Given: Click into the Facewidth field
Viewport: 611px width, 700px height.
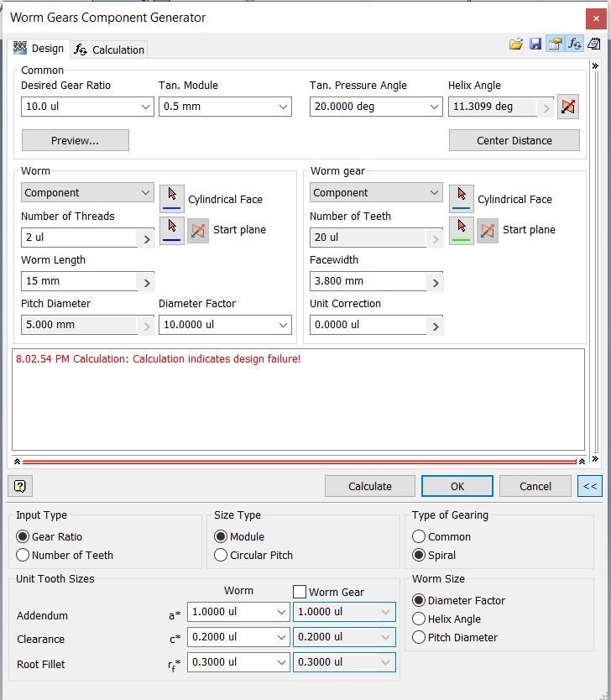Looking at the screenshot, I should click(x=368, y=281).
